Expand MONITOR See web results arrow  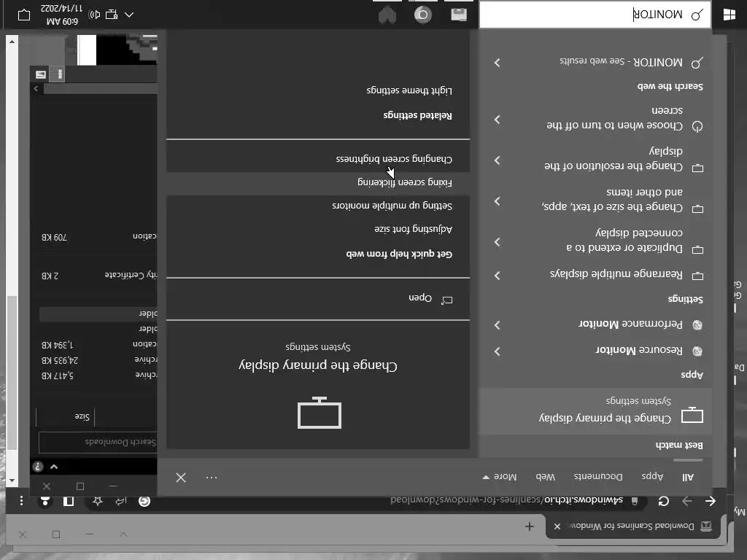[498, 63]
